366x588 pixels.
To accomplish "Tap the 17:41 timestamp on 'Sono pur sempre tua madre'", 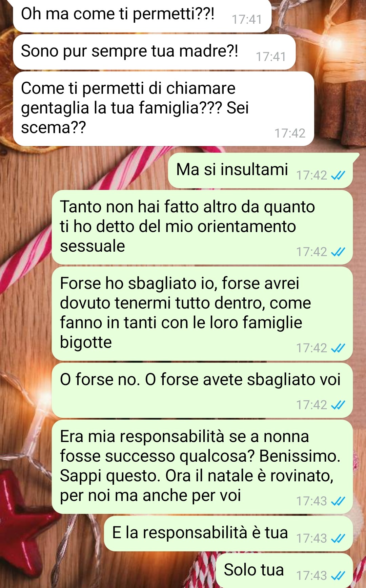I will [x=271, y=57].
